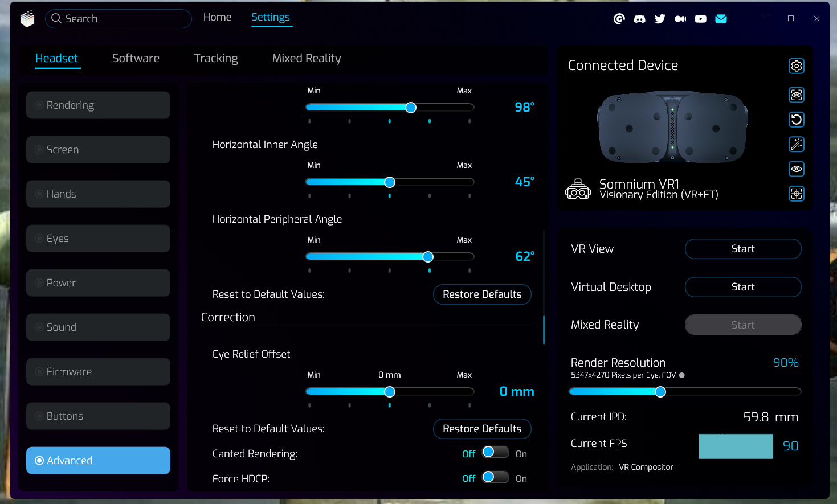Switch to the Headset tab
The height and width of the screenshot is (504, 837).
click(56, 58)
